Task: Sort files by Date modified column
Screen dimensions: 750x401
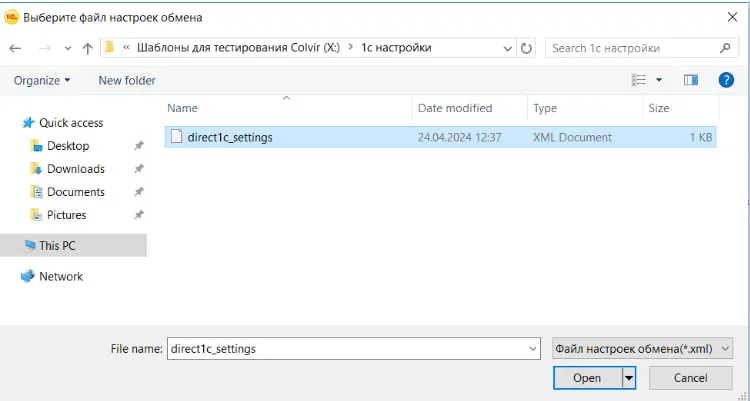Action: [455, 108]
